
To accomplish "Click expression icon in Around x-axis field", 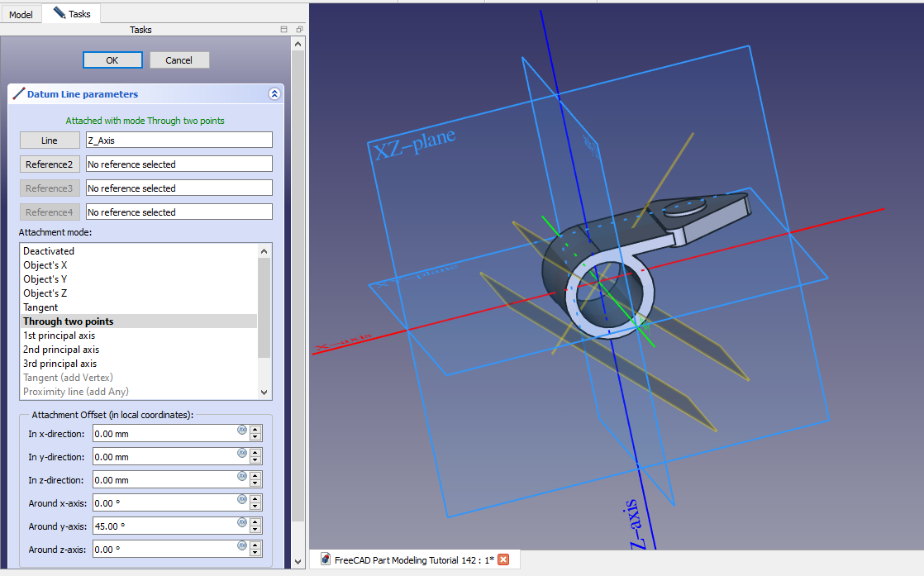I will tap(242, 499).
